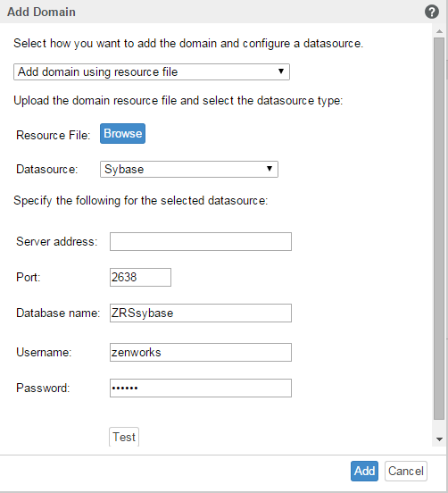Cancel the Add Domain dialog

406,471
